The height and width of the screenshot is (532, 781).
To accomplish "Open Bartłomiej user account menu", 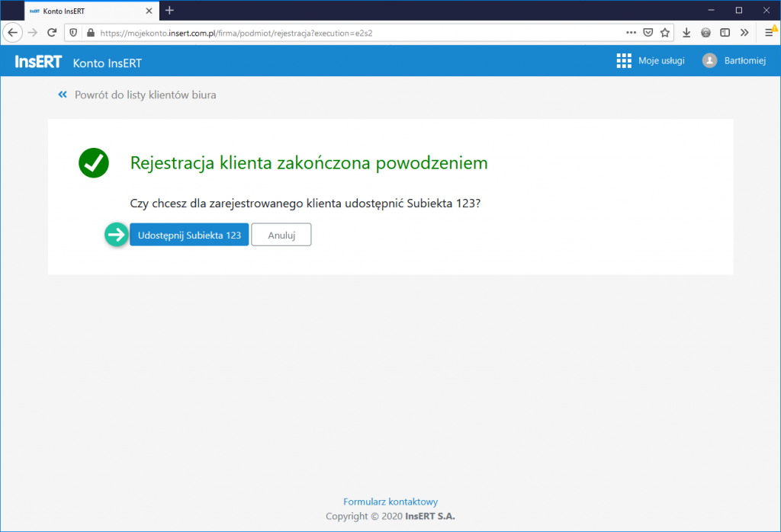I will 744,61.
